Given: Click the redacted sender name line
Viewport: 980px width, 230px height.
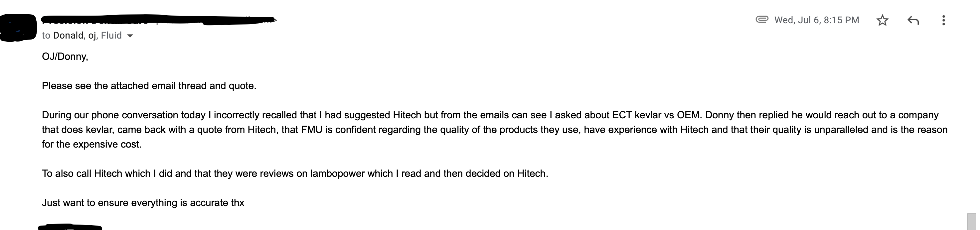Looking at the screenshot, I should point(159,20).
